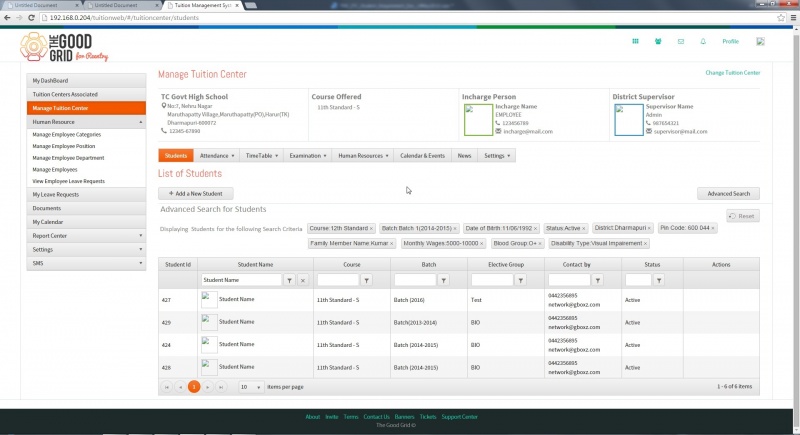Open the TimeTable dropdown tab
This screenshot has height=435, width=800.
[x=262, y=156]
